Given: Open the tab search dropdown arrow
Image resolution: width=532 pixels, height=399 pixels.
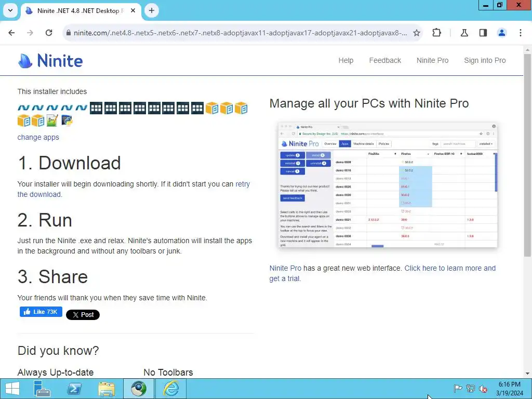Looking at the screenshot, I should pyautogui.click(x=10, y=10).
